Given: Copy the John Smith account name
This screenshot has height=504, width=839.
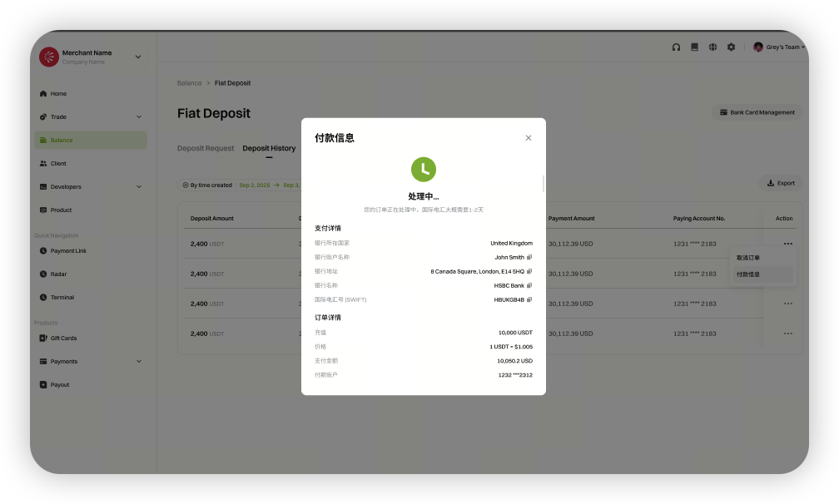Looking at the screenshot, I should 529,258.
